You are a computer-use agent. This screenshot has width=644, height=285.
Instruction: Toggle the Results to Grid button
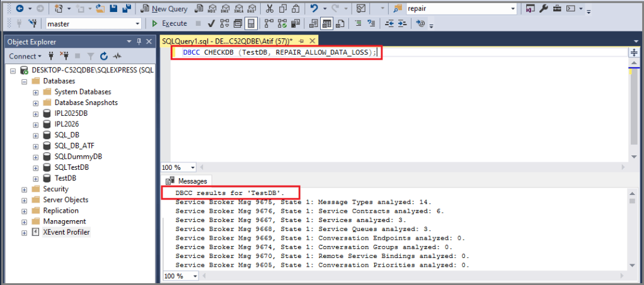(x=326, y=23)
